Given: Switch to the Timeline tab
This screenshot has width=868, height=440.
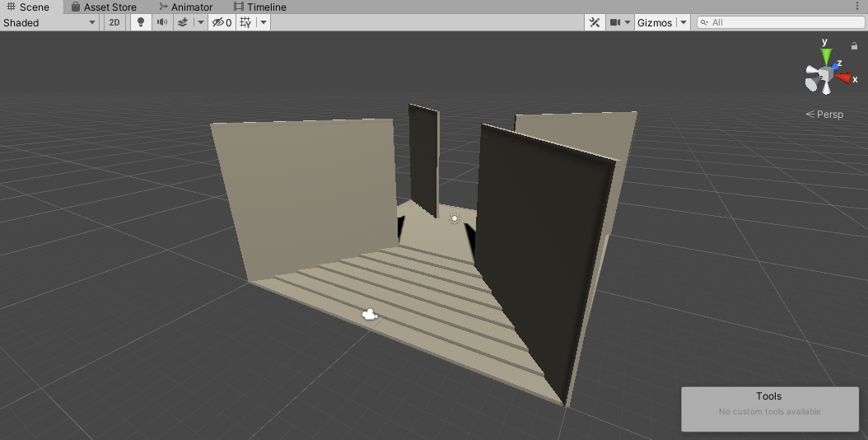Looking at the screenshot, I should (x=260, y=7).
